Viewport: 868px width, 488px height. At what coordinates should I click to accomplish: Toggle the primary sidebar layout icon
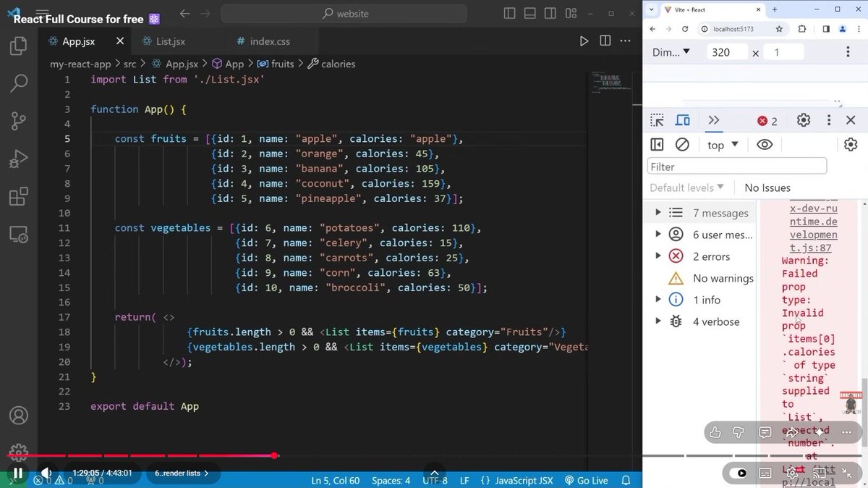[510, 13]
